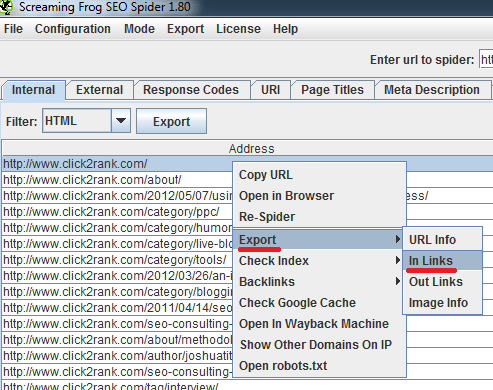Select Image Info in Export submenu
493x390 pixels.
click(x=442, y=303)
